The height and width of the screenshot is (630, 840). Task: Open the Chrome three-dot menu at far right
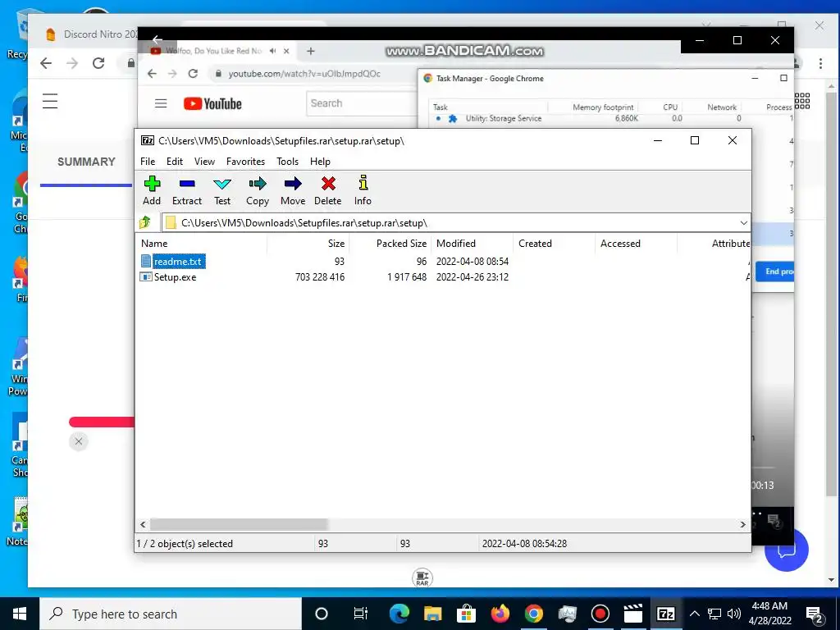pyautogui.click(x=820, y=63)
